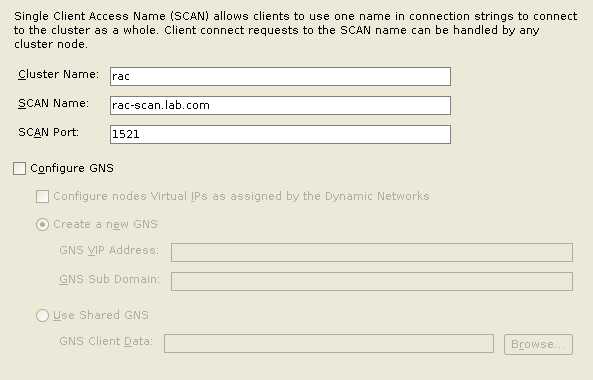Click the SCAN Name label text
This screenshot has width=593, height=380.
pos(53,103)
